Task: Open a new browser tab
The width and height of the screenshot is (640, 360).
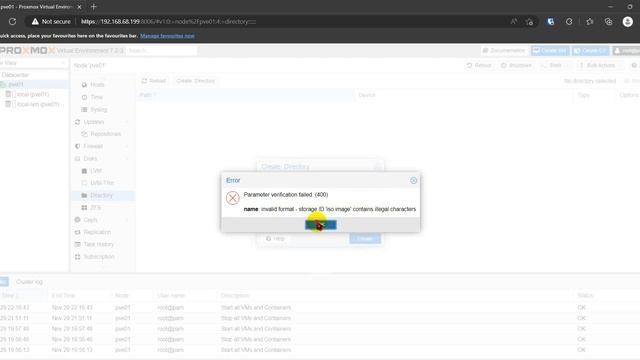Action: [x=93, y=7]
